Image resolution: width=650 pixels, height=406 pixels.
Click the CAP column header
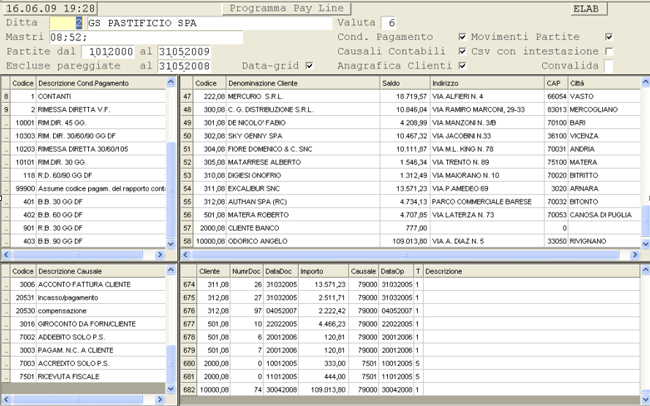(x=556, y=83)
